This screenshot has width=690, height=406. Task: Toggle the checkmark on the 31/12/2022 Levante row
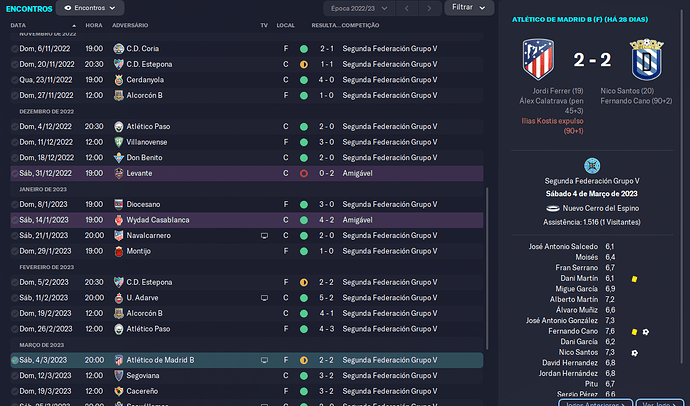click(15, 174)
